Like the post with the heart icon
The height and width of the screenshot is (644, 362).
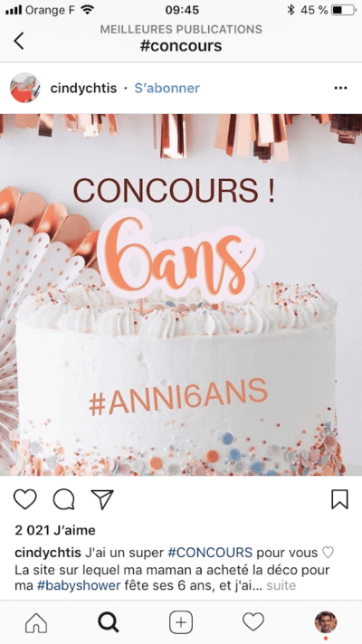click(25, 499)
